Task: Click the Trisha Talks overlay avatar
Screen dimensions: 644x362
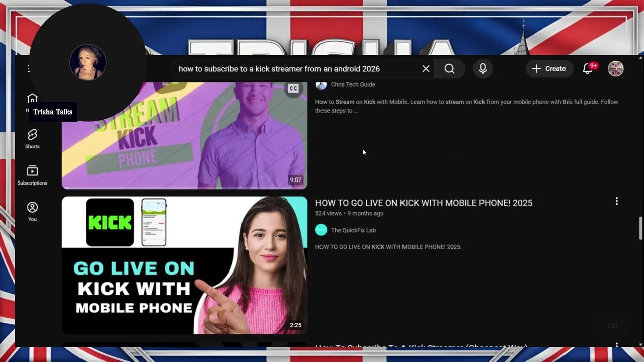Action: pos(88,62)
